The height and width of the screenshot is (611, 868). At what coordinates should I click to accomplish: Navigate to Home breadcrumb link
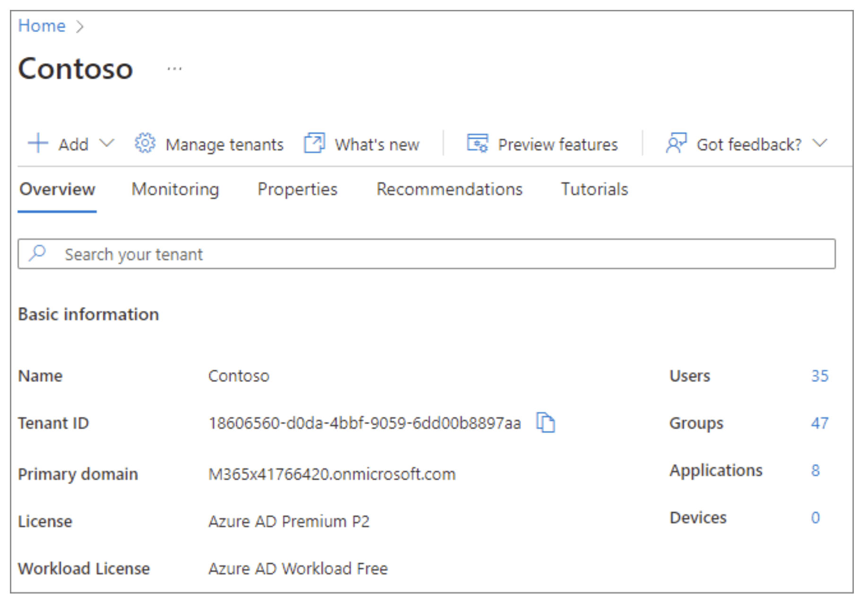coord(42,26)
